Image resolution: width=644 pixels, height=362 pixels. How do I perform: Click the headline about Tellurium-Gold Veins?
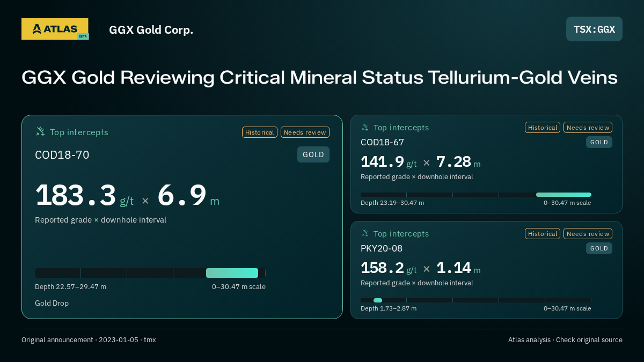pyautogui.click(x=319, y=78)
